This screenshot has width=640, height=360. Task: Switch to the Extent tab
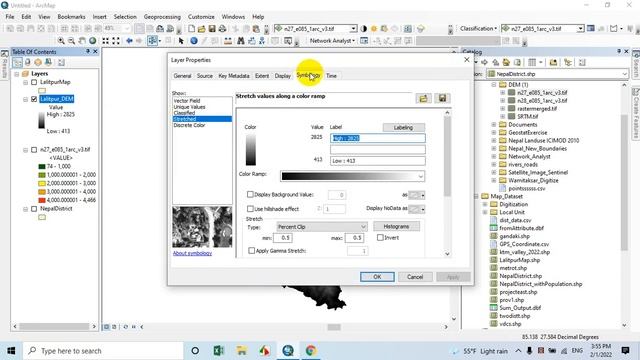[262, 76]
